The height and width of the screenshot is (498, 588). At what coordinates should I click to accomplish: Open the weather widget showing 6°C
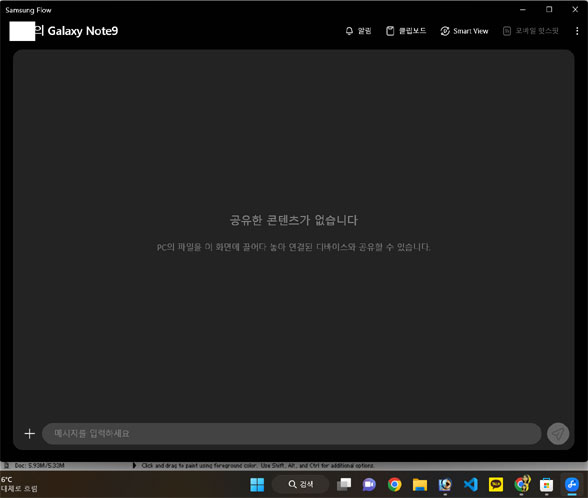pyautogui.click(x=20, y=484)
